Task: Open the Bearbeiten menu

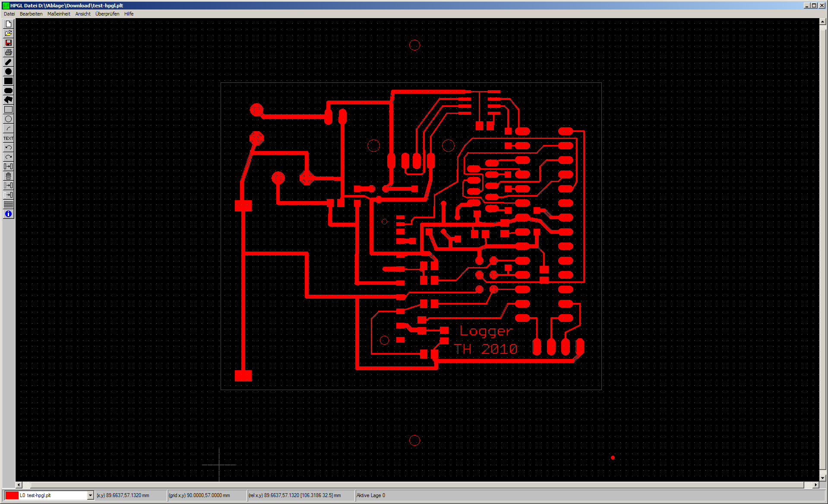Action: pyautogui.click(x=31, y=14)
